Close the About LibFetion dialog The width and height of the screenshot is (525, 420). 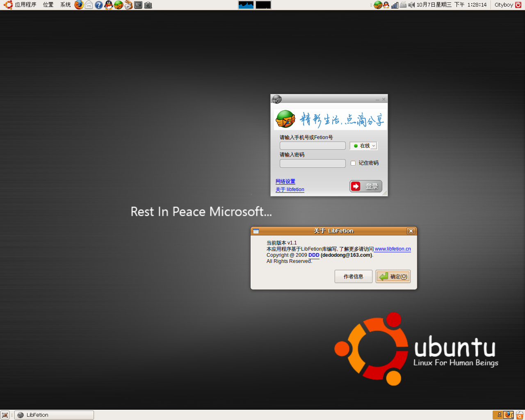pyautogui.click(x=411, y=231)
